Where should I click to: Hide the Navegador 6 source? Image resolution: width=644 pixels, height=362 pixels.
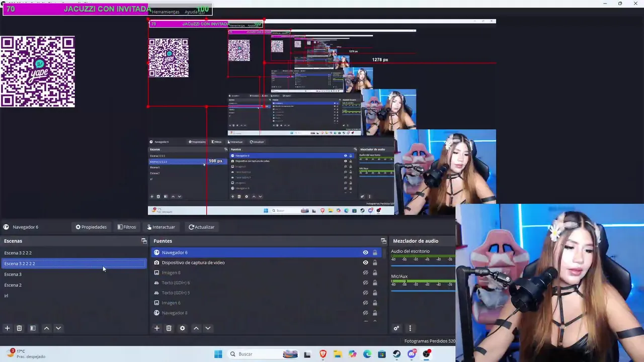click(x=365, y=252)
